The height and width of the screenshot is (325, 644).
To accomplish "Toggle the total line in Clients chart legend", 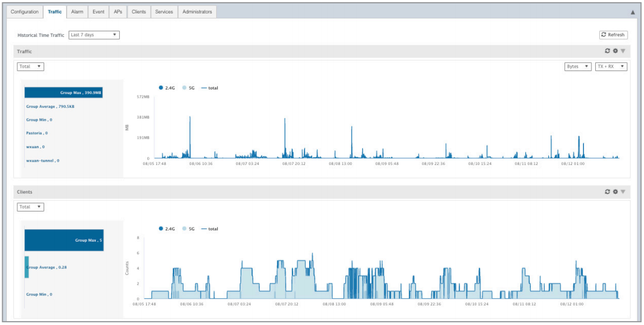I will pos(209,229).
